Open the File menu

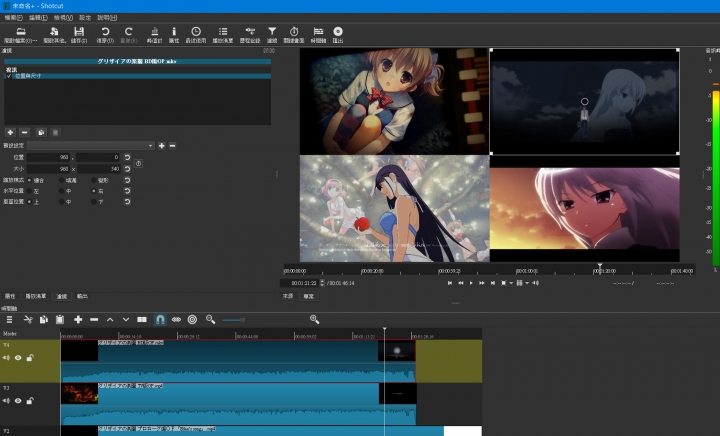click(x=13, y=18)
